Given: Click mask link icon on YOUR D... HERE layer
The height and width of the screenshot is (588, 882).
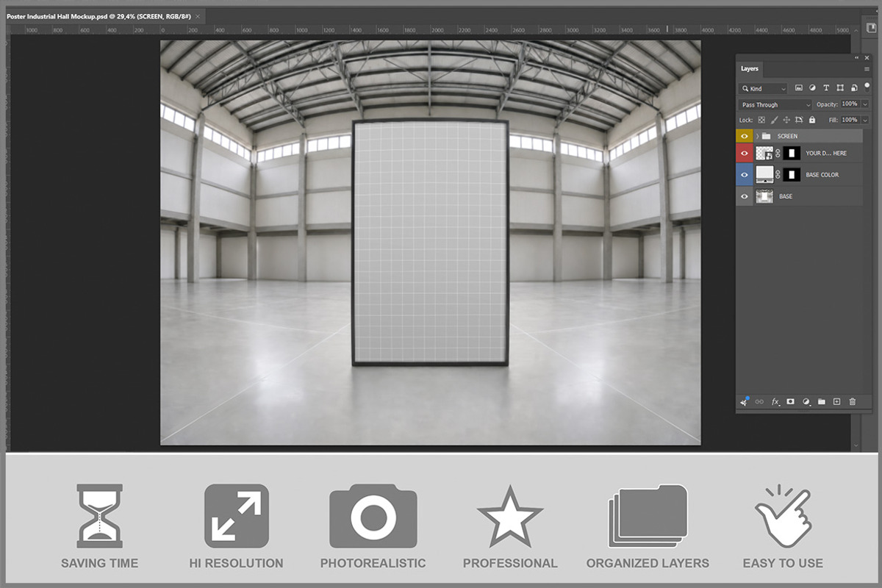Looking at the screenshot, I should [x=778, y=154].
